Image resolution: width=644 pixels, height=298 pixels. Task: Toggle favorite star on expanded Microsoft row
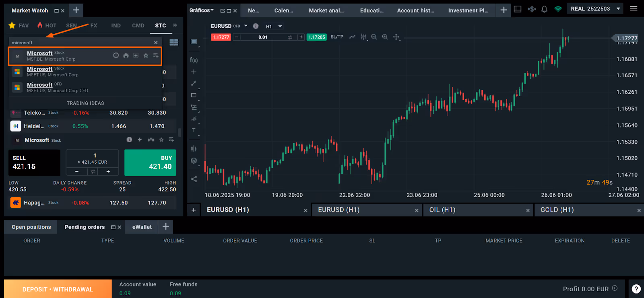[161, 140]
